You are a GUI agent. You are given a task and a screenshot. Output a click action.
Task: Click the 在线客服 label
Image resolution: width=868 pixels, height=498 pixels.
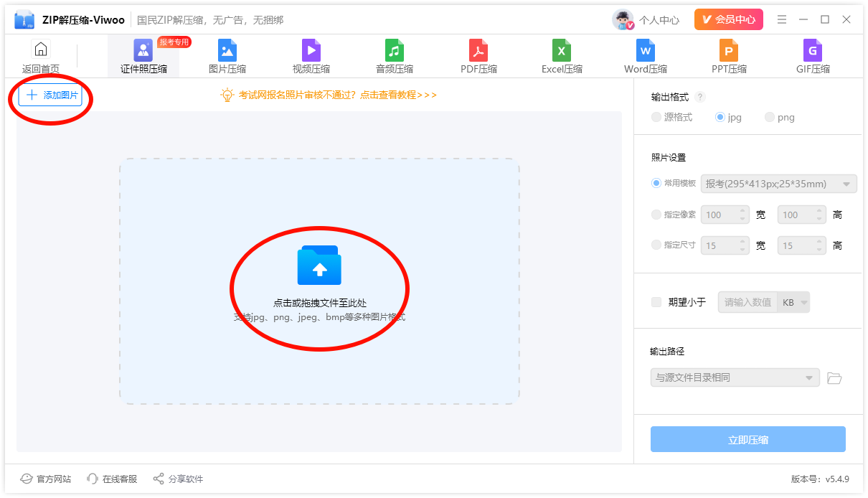click(119, 479)
